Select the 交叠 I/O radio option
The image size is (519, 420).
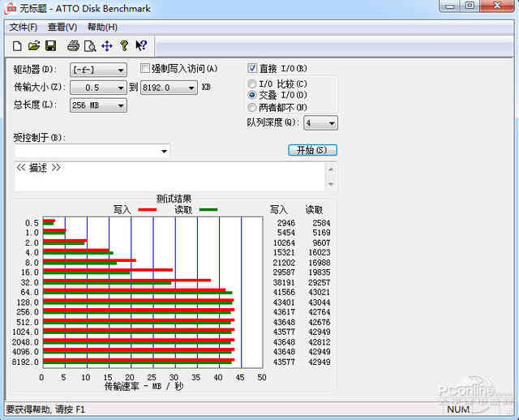[x=252, y=96]
